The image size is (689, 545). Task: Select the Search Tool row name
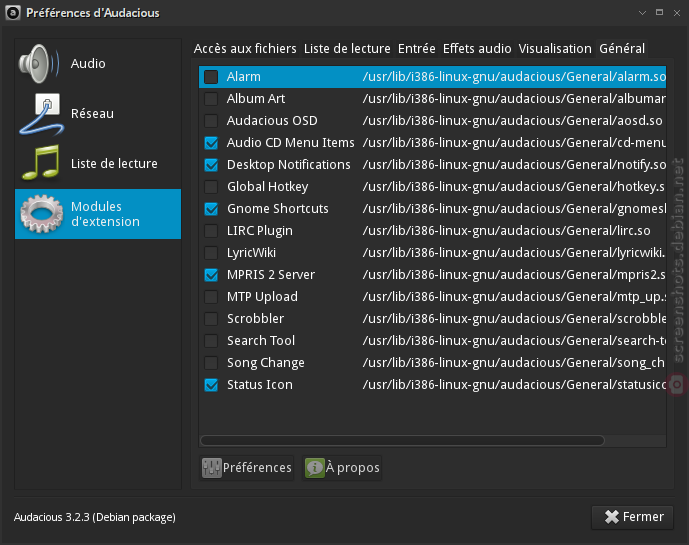point(261,341)
